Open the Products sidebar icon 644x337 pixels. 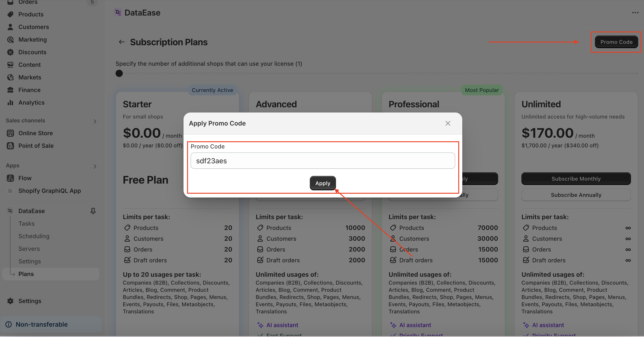10,14
